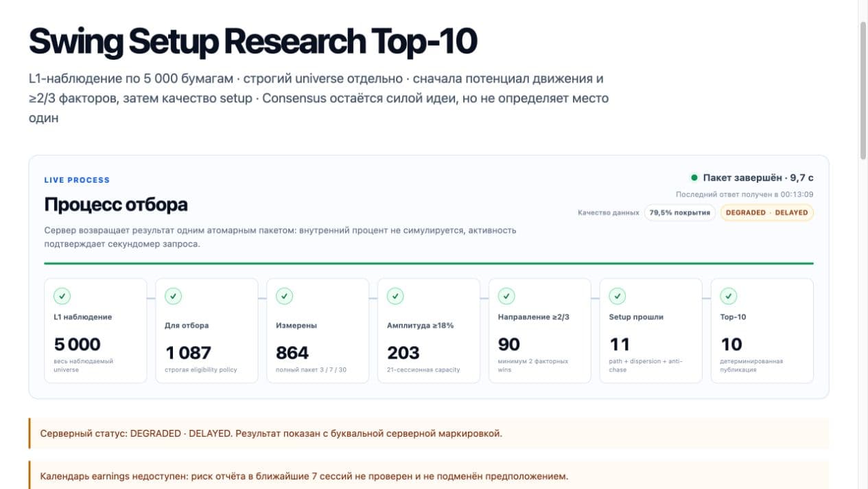868x489 pixels.
Task: Click the 1 087 value under Для отбора
Action: pyautogui.click(x=189, y=352)
